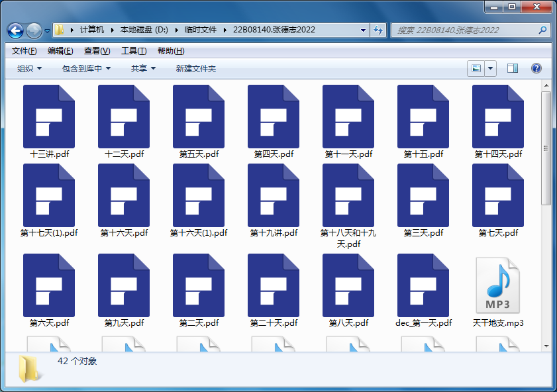Click the scroll up arrow
557x392 pixels.
(546, 85)
